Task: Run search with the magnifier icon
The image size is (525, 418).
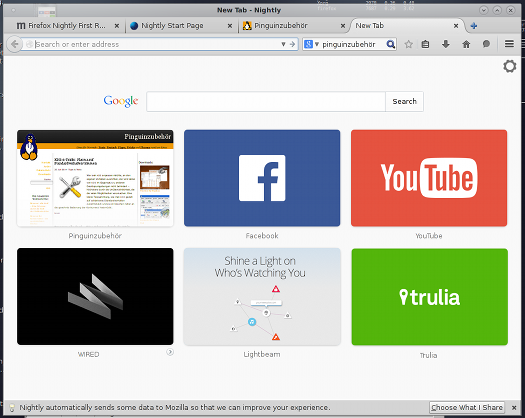Action: pyautogui.click(x=390, y=44)
